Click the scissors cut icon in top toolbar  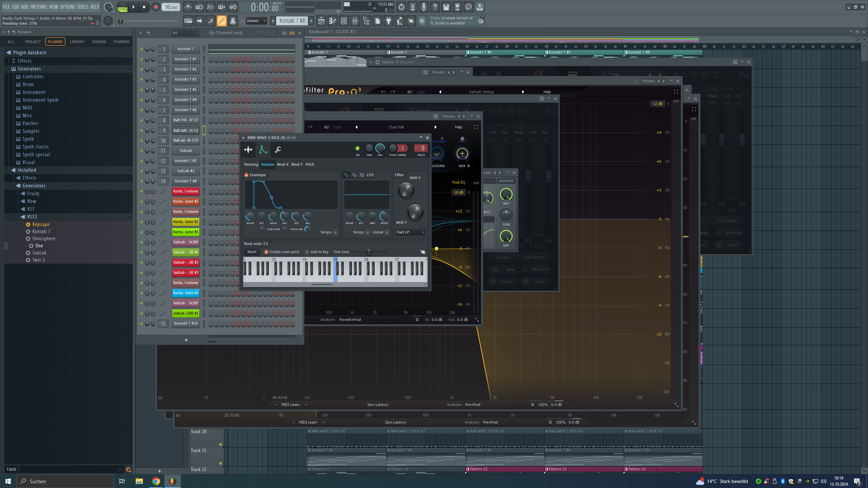click(413, 7)
